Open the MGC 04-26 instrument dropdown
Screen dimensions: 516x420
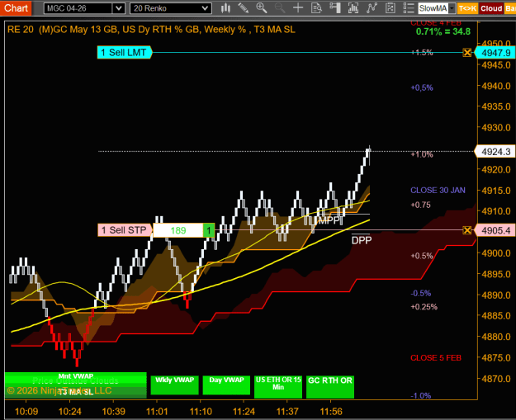pyautogui.click(x=118, y=8)
